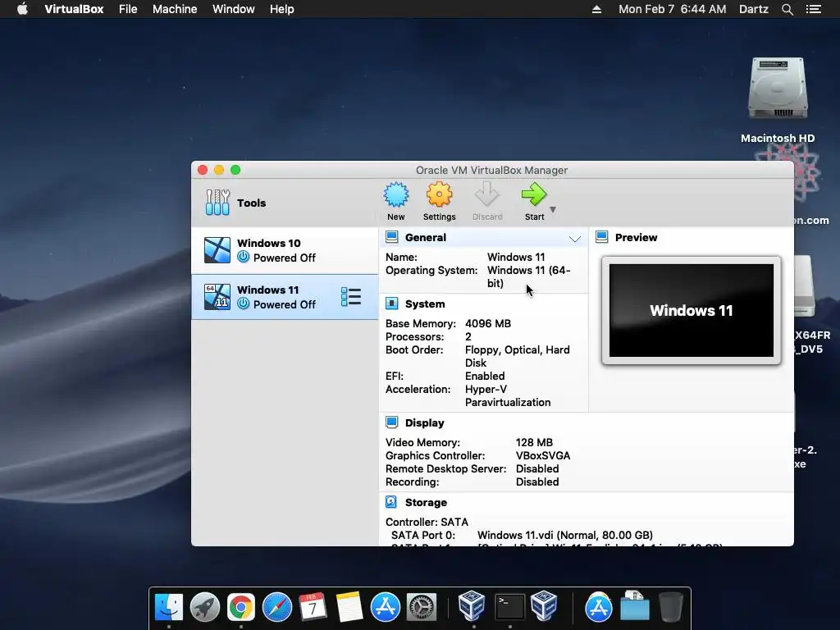Click the Display section header

pos(424,422)
